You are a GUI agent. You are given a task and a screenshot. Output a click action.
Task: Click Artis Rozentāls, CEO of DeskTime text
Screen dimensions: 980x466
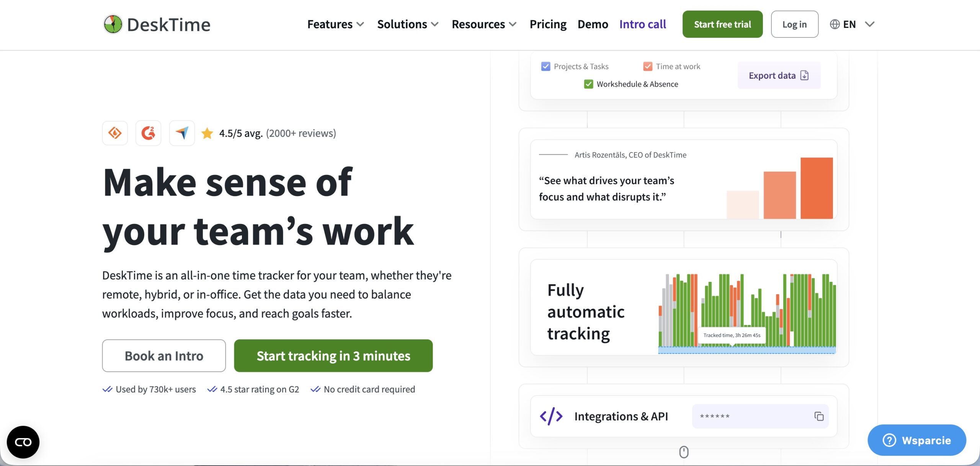pyautogui.click(x=630, y=155)
